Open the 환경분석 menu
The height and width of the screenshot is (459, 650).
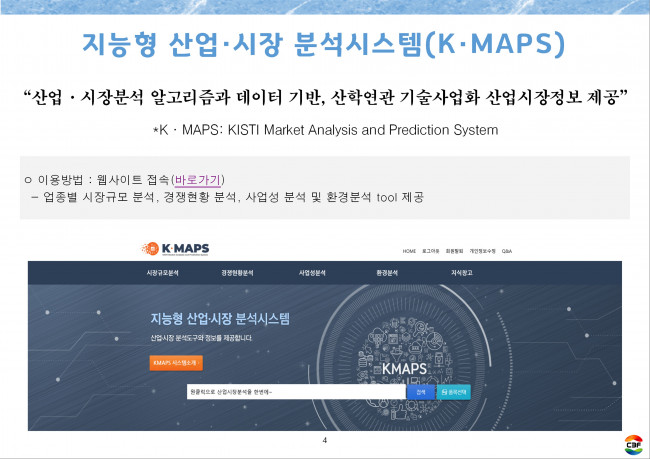pyautogui.click(x=387, y=273)
